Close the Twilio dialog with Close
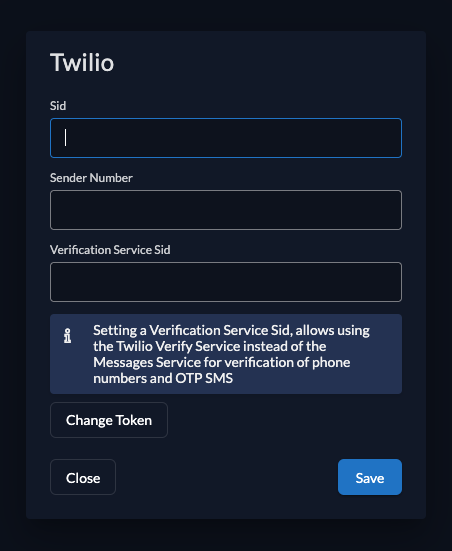This screenshot has height=551, width=452. coord(83,477)
